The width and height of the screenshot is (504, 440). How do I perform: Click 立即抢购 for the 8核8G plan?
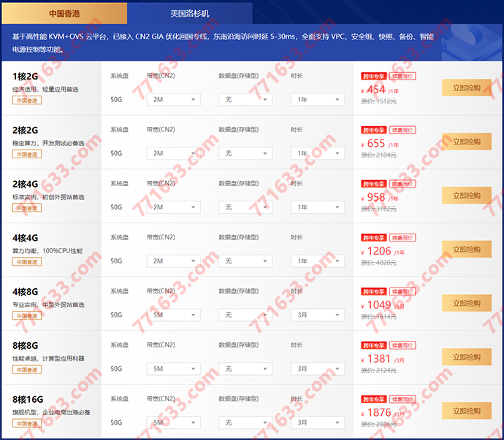(x=467, y=357)
